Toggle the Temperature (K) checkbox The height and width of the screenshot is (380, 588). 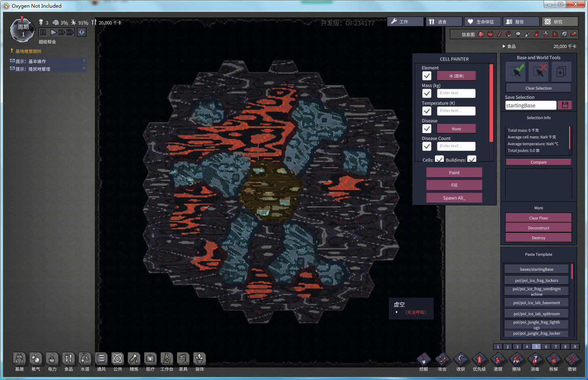[427, 111]
